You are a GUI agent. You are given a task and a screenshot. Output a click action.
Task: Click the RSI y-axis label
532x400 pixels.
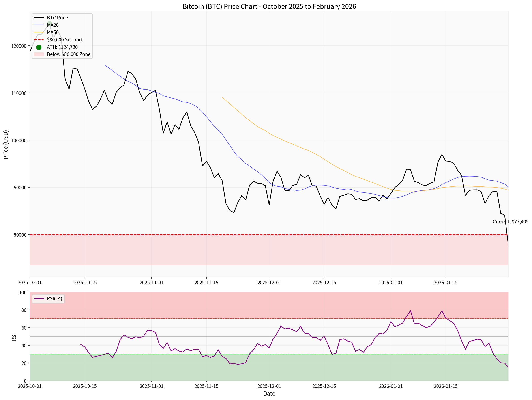pos(14,337)
